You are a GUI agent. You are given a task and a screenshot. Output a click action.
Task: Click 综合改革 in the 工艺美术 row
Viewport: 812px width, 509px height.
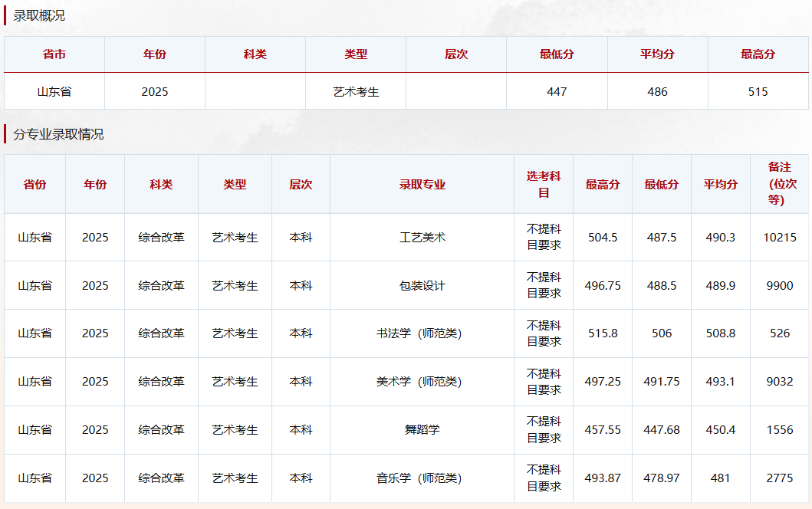click(x=161, y=238)
